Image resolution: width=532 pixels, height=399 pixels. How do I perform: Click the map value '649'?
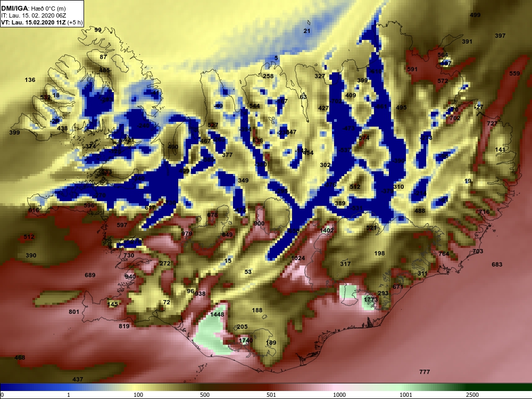(227, 235)
